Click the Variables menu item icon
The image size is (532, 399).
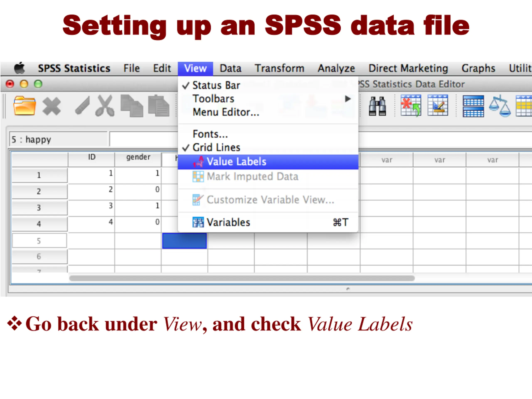click(198, 223)
